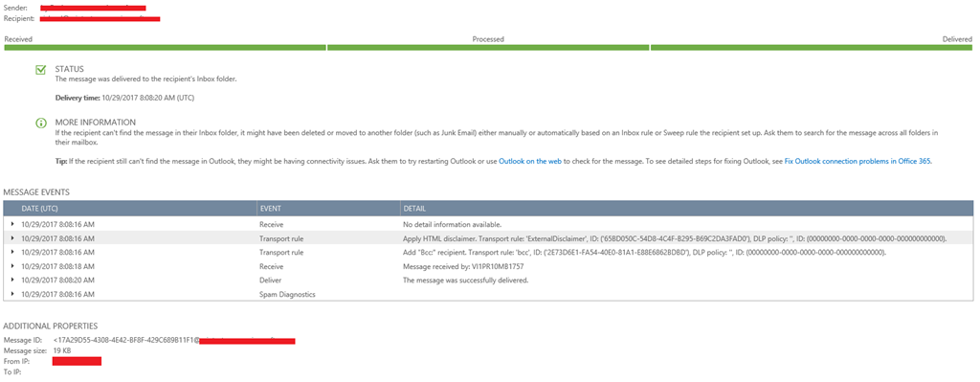Click the 'Sender:' label
Screen dimensions: 980x382
[15, 8]
